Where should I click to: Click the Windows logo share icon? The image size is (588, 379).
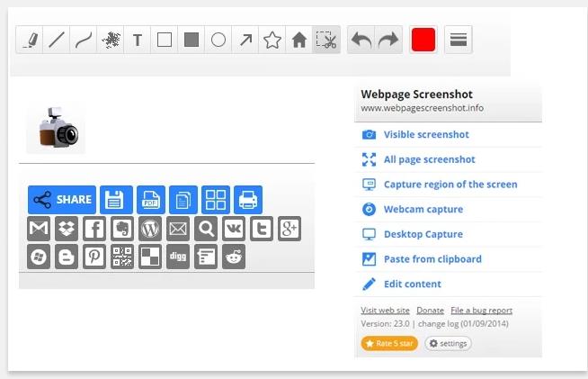39,257
